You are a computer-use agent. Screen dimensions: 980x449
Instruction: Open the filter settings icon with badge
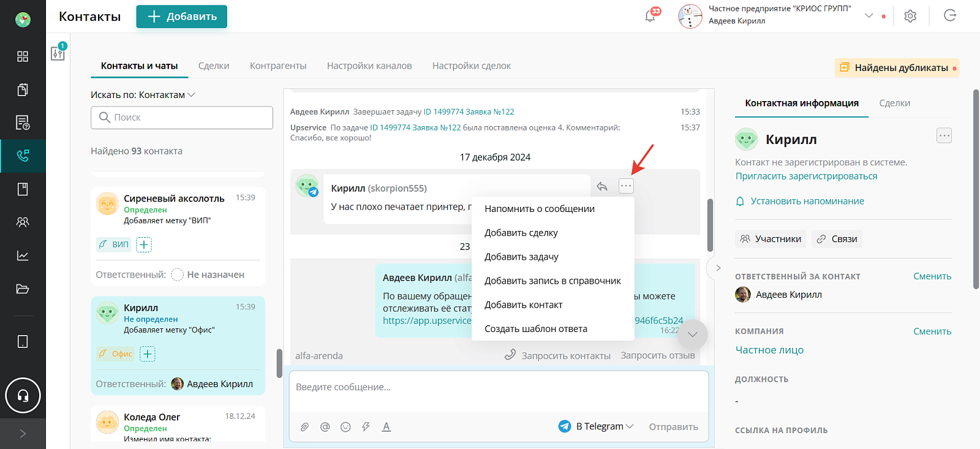(x=58, y=53)
